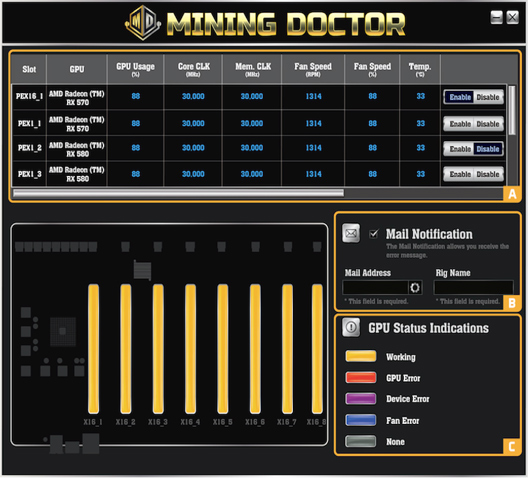
Task: Click the red GPU Error status swatch
Action: pos(361,377)
